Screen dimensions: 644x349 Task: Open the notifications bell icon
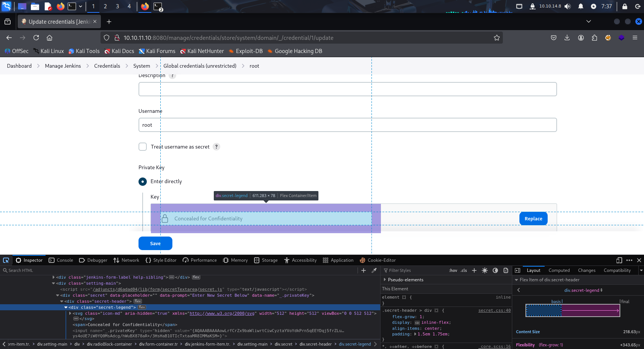[581, 6]
